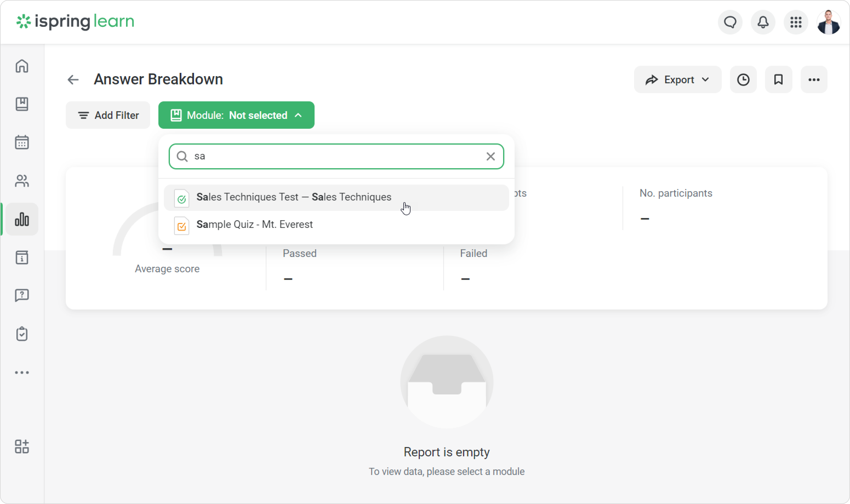Show more sidebar items via ellipsis
This screenshot has height=504, width=850.
(x=22, y=373)
